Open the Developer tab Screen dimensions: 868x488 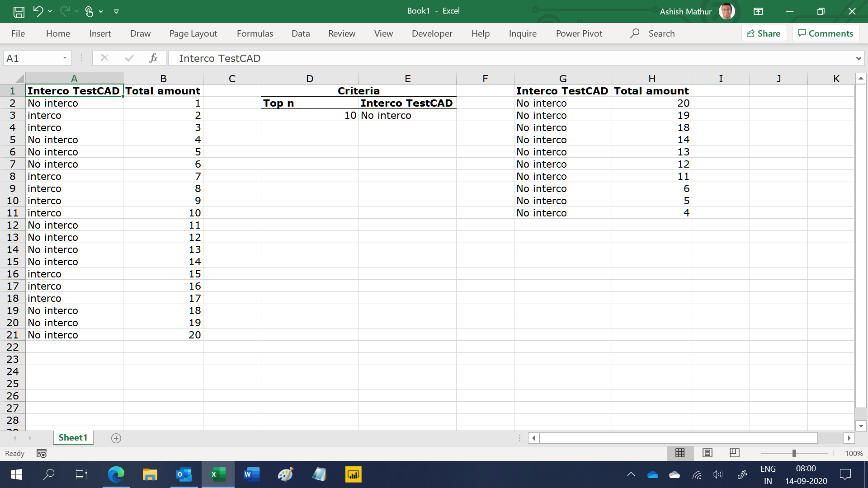coord(432,33)
